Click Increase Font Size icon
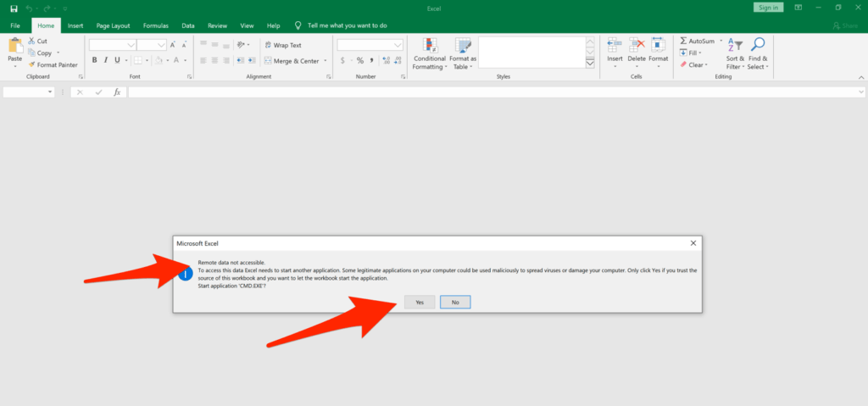Viewport: 868px width, 406px height. point(173,45)
